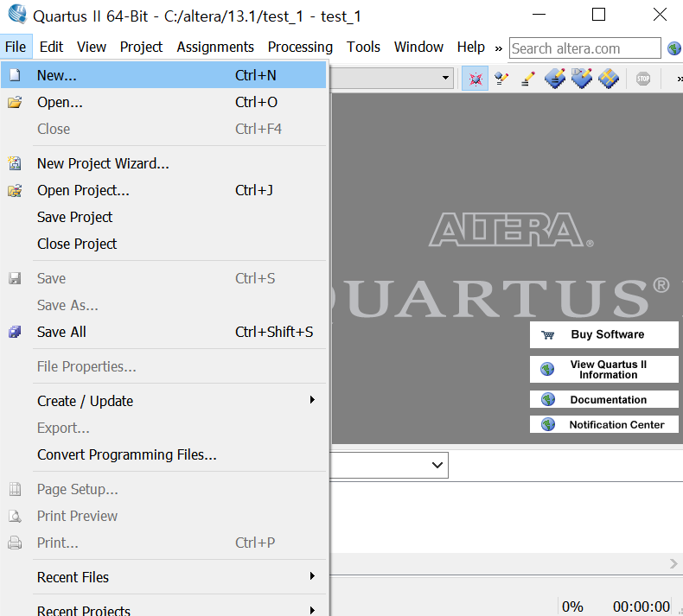Open the Assignments menu
Screen dimensions: 683x616
(215, 47)
